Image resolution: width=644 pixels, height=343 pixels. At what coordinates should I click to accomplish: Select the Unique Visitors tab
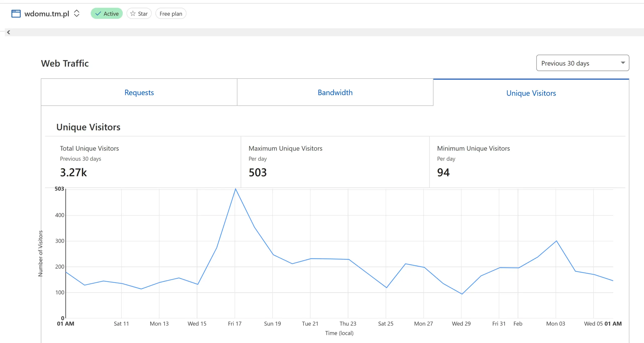coord(531,93)
